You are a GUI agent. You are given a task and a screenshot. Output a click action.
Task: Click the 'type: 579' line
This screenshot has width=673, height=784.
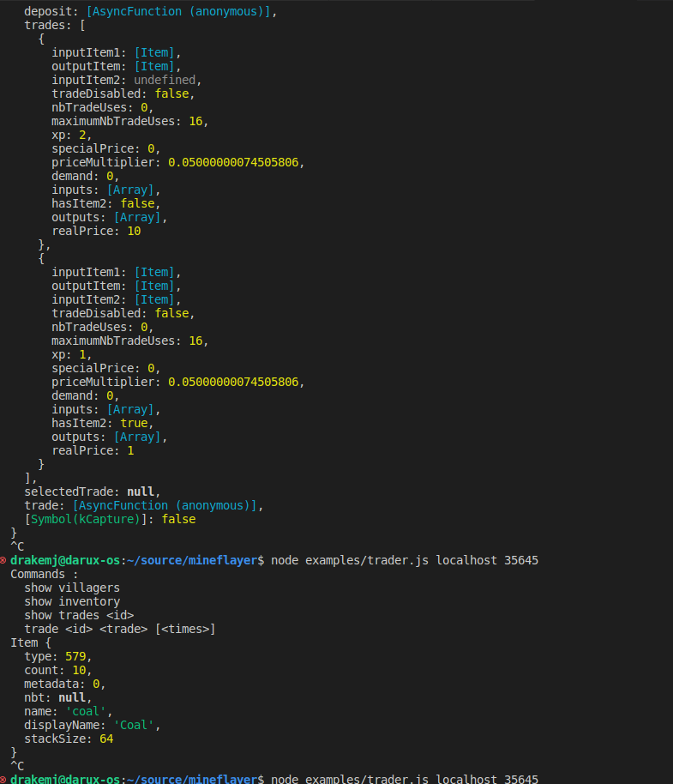(58, 656)
